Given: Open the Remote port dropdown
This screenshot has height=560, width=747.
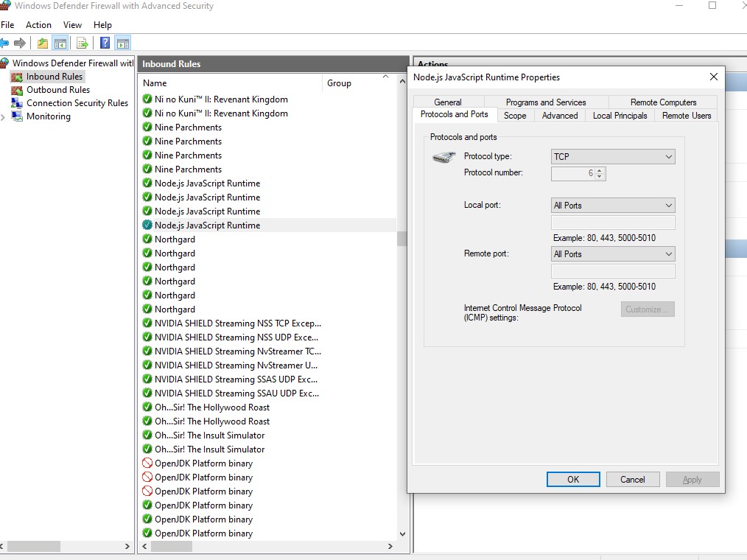Looking at the screenshot, I should pyautogui.click(x=613, y=254).
